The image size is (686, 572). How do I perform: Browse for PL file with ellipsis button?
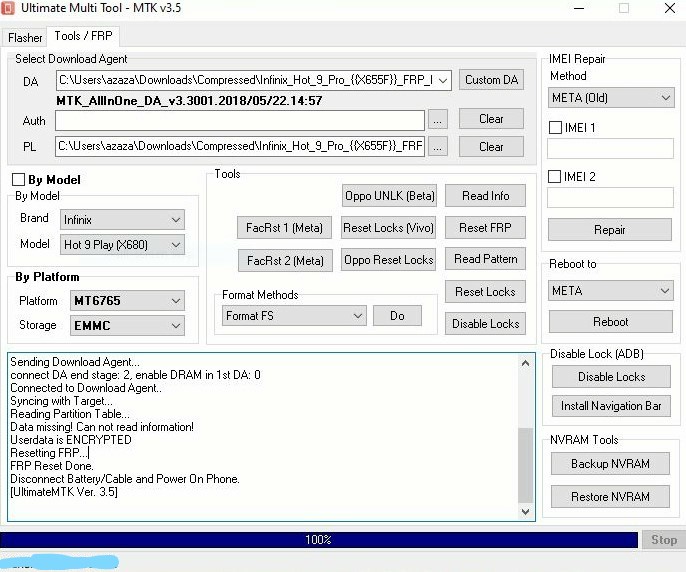click(x=438, y=146)
